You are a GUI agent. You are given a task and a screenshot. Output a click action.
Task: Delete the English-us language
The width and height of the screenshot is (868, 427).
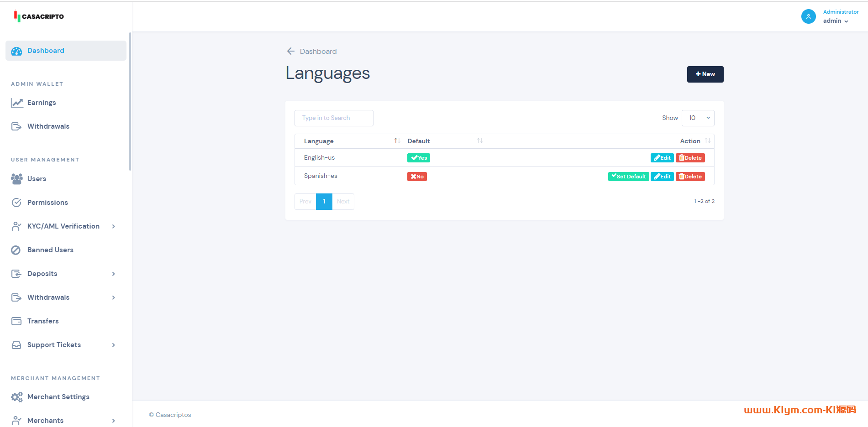690,158
